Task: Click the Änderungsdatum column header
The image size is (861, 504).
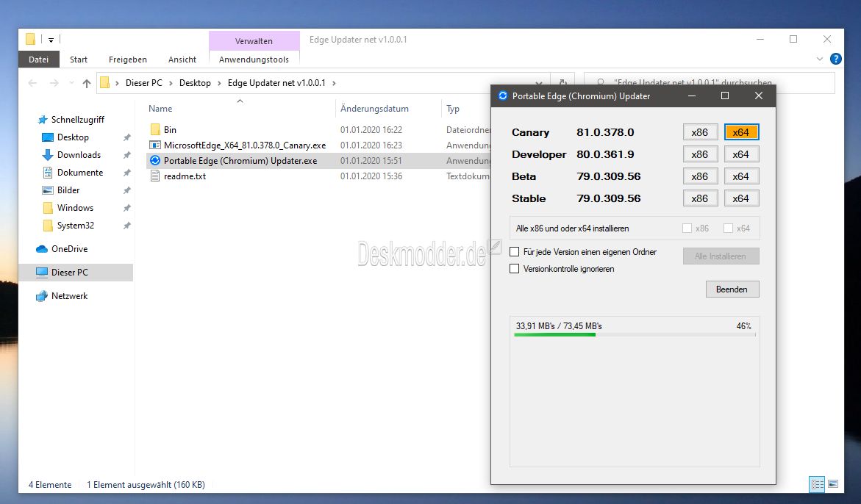Action: coord(374,109)
